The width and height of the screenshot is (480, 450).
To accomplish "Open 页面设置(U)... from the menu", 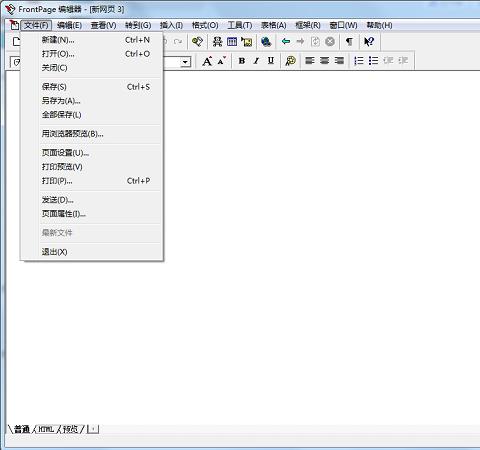I will pyautogui.click(x=92, y=153).
